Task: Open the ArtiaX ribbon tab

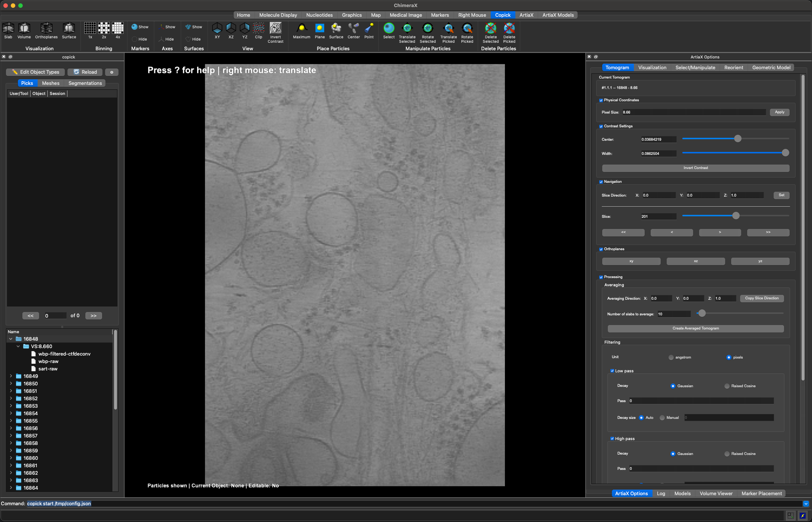Action: [526, 15]
